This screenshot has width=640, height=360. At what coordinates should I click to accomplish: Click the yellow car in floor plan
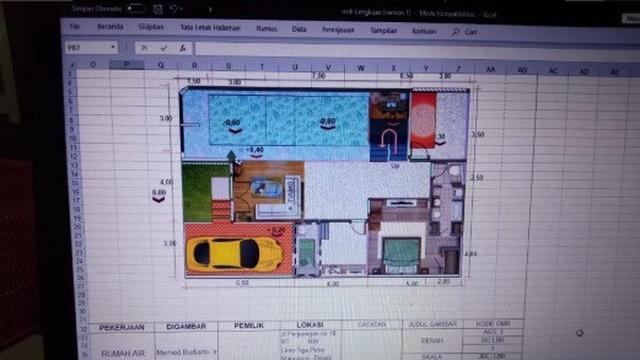click(234, 253)
